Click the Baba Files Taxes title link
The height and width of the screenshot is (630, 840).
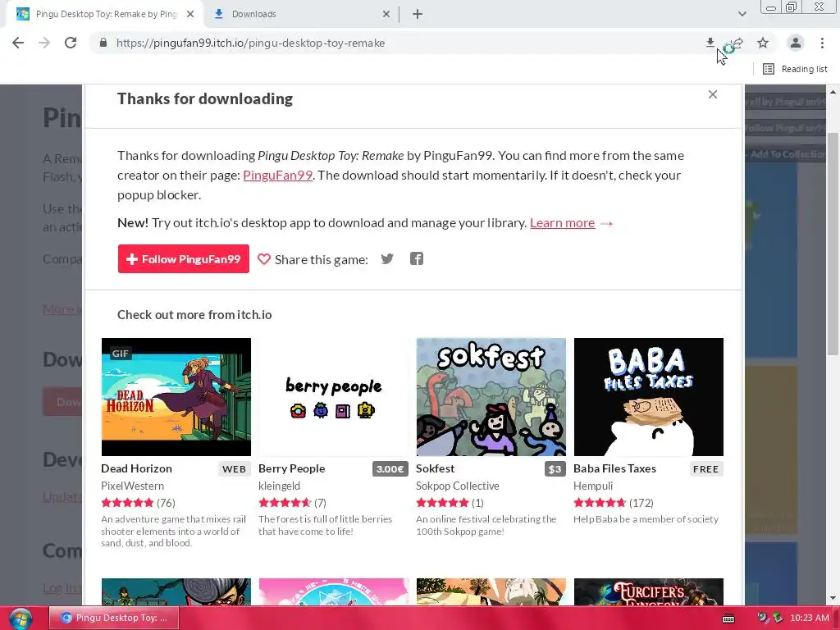[x=614, y=468]
